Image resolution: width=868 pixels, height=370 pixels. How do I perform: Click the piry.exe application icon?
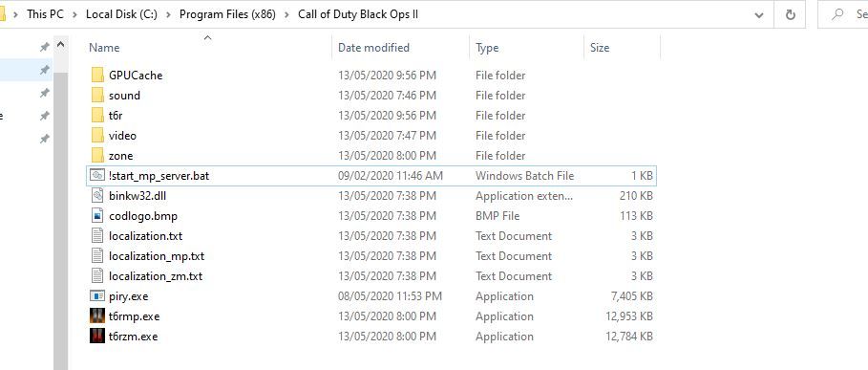(x=97, y=296)
